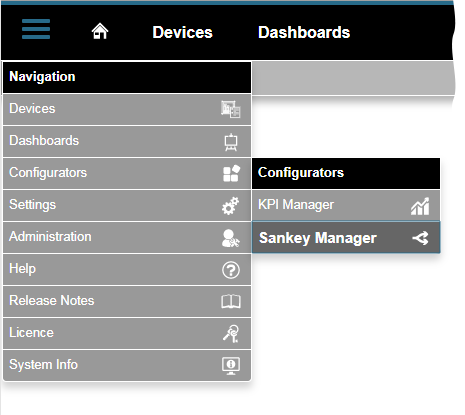Open KPI Manager from Configurators submenu
465x415 pixels.
point(346,205)
